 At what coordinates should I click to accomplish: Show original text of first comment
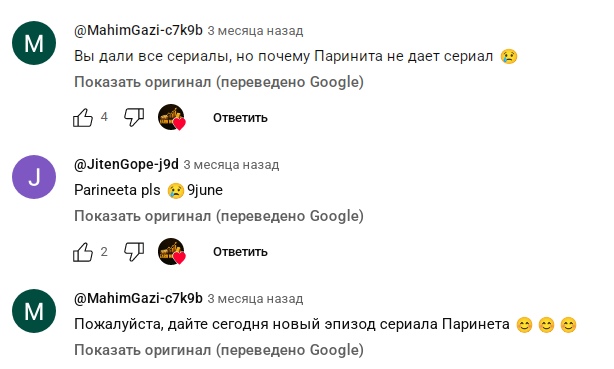coord(219,82)
